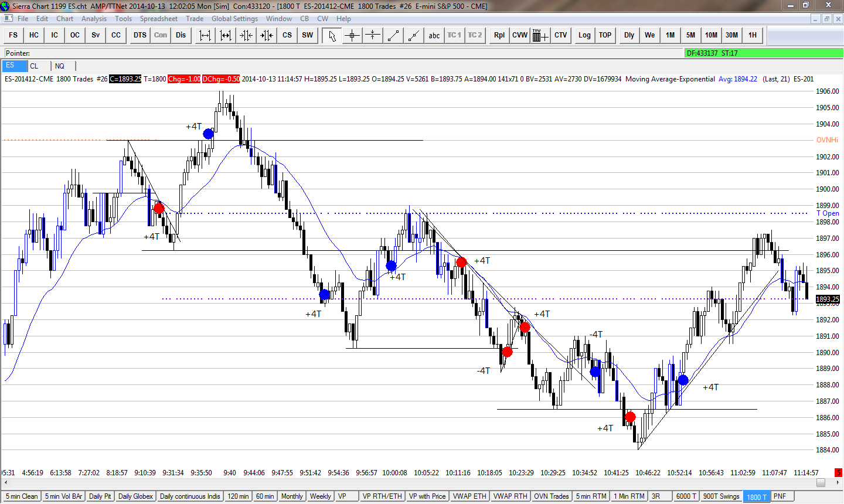The height and width of the screenshot is (504, 844).
Task: Set chart period to 1M
Action: pyautogui.click(x=671, y=35)
